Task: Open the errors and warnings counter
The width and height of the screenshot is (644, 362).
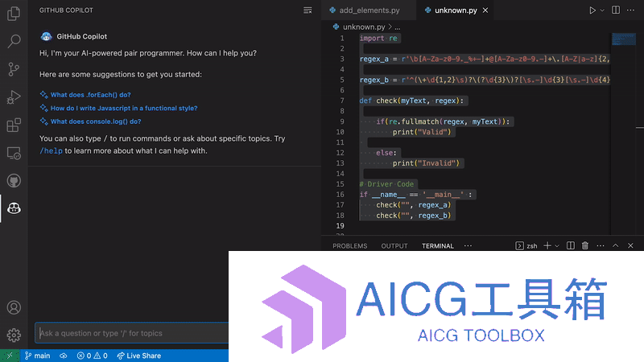Action: coord(92,356)
